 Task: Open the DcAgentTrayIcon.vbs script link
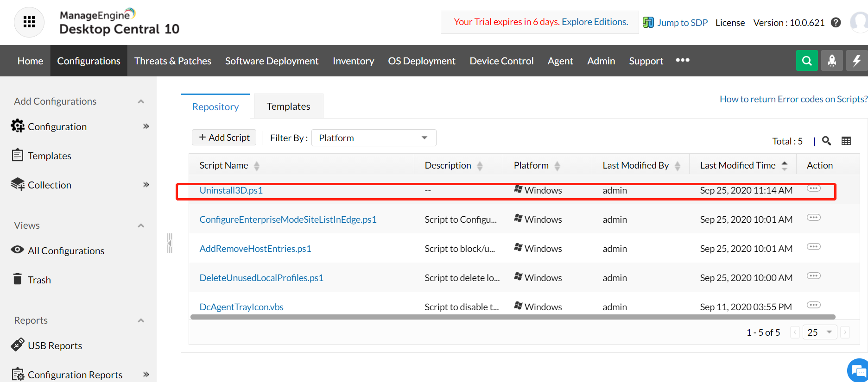241,307
